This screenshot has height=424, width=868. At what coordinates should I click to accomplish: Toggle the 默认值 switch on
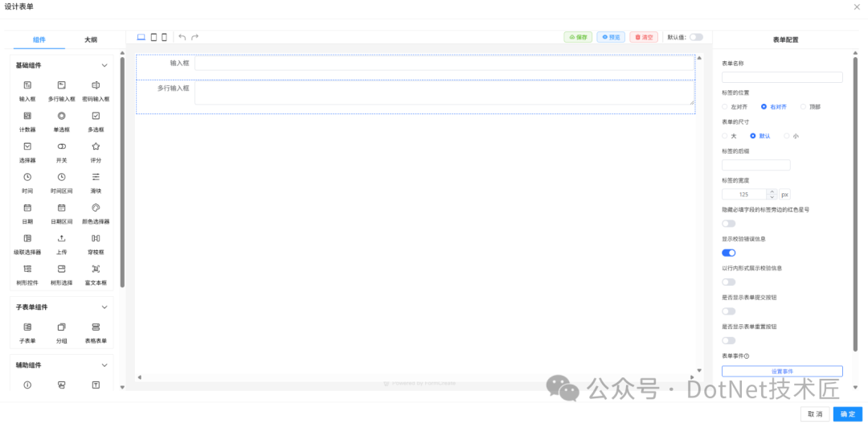point(696,37)
